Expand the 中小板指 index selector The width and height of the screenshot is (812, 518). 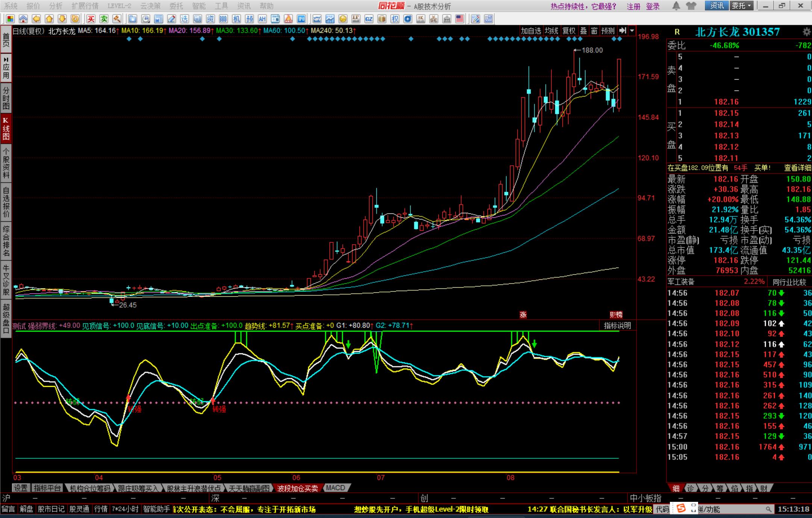coord(645,498)
